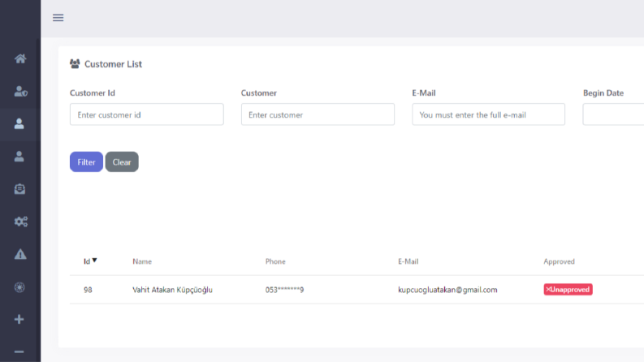Open the gears settings sidebar icon

21,222
